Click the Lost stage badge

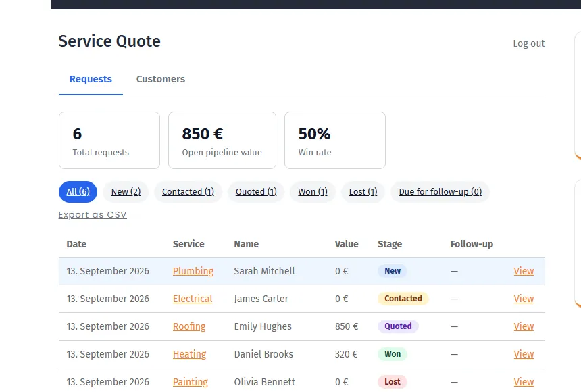393,382
